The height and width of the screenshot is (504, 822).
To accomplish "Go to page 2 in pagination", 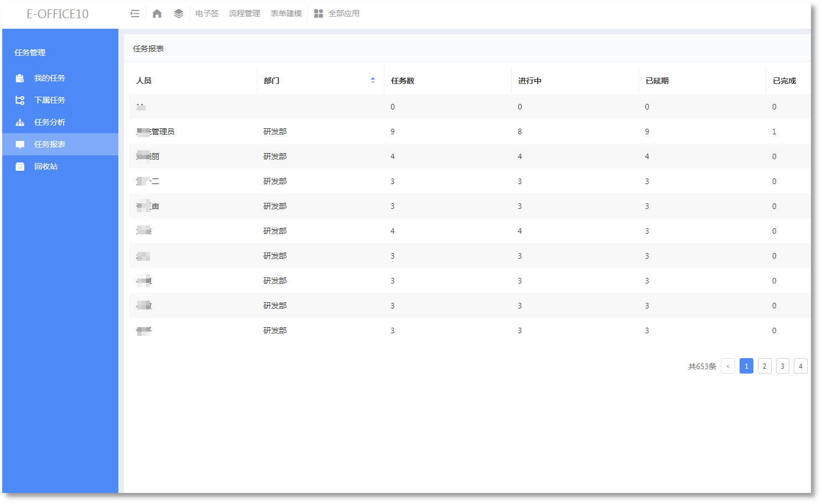I will click(x=764, y=366).
